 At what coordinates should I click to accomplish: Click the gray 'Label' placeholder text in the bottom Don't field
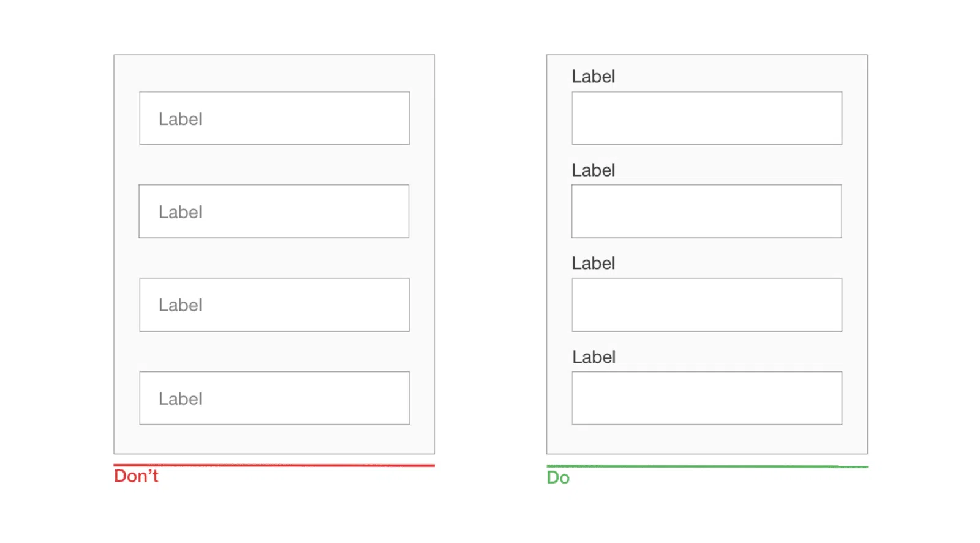180,399
